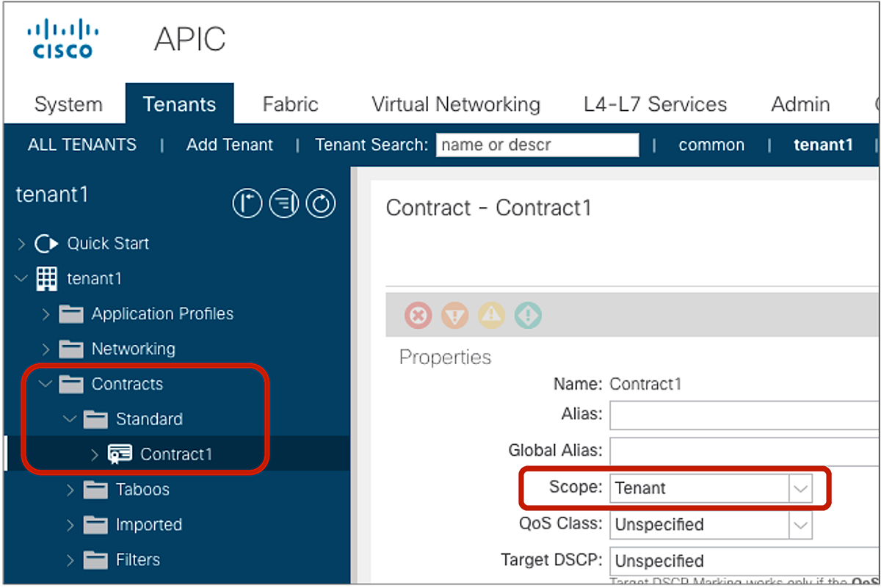Click the orange major fault icon
Screen dimensions: 881x588
point(455,316)
